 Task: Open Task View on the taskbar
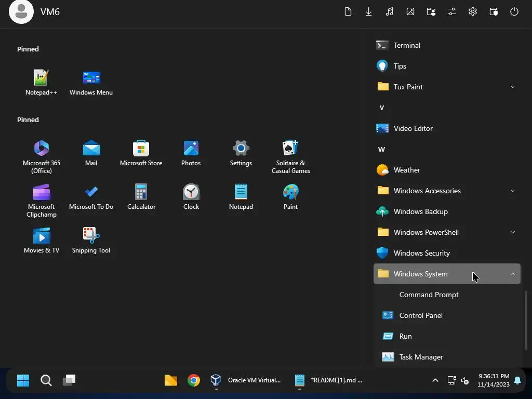(69, 380)
